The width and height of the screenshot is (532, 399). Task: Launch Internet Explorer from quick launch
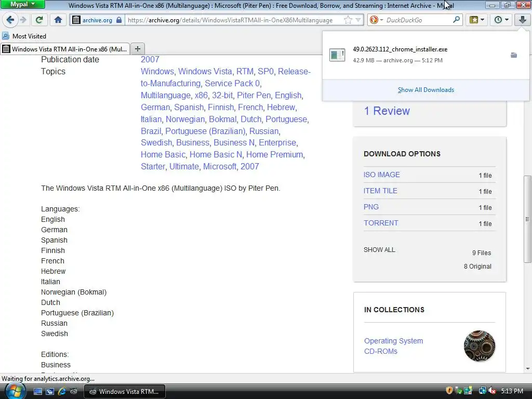(62, 392)
